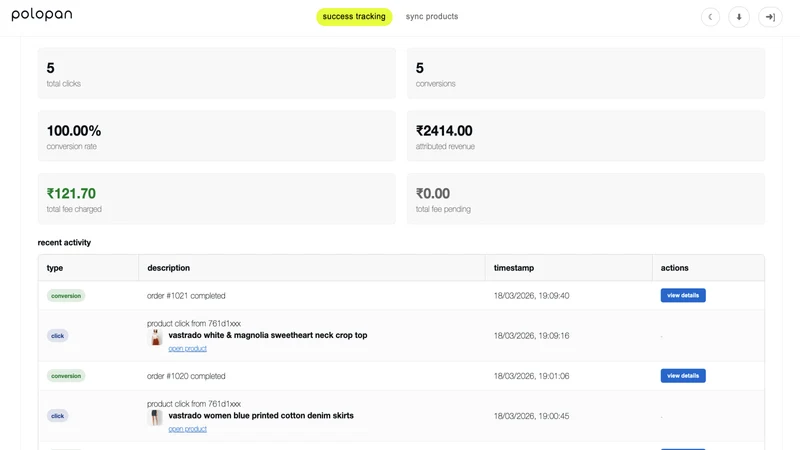This screenshot has height=450, width=800.
Task: Click the crop top product thumbnail
Action: click(x=155, y=337)
